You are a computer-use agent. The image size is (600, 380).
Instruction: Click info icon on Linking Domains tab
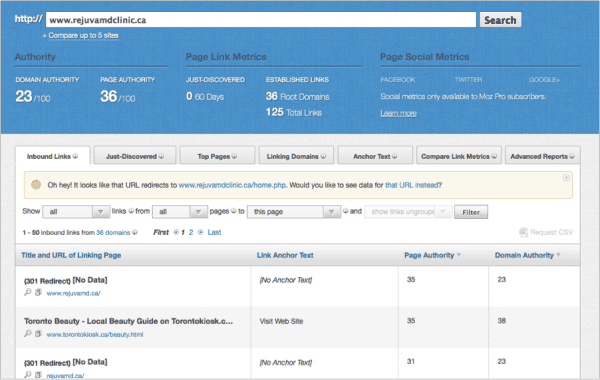pos(323,156)
